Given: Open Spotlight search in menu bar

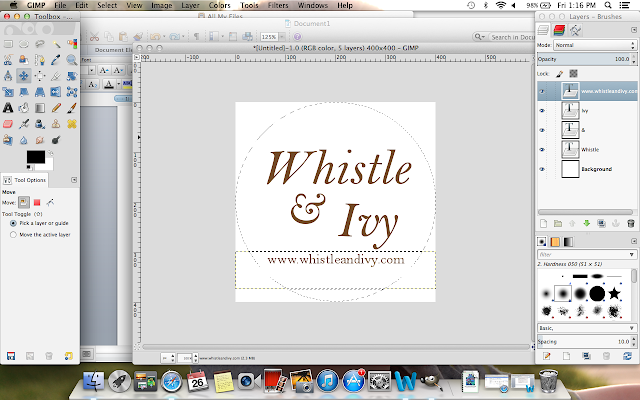Looking at the screenshot, I should pos(608,5).
